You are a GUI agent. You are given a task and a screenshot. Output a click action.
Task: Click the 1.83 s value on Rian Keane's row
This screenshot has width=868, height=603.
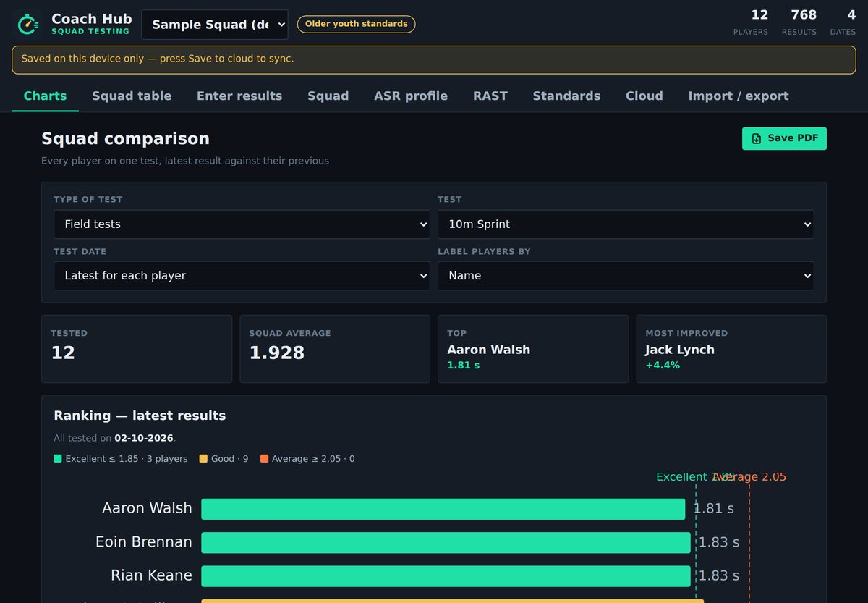click(x=719, y=575)
